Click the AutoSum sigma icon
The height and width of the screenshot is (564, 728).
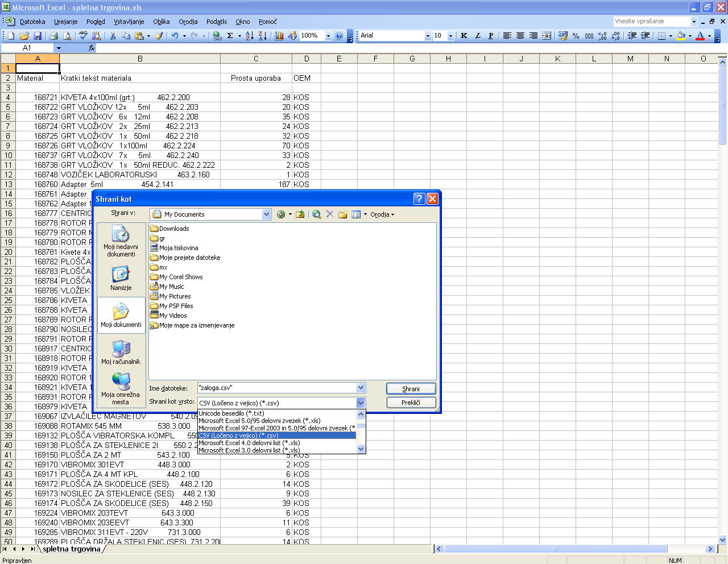(230, 36)
